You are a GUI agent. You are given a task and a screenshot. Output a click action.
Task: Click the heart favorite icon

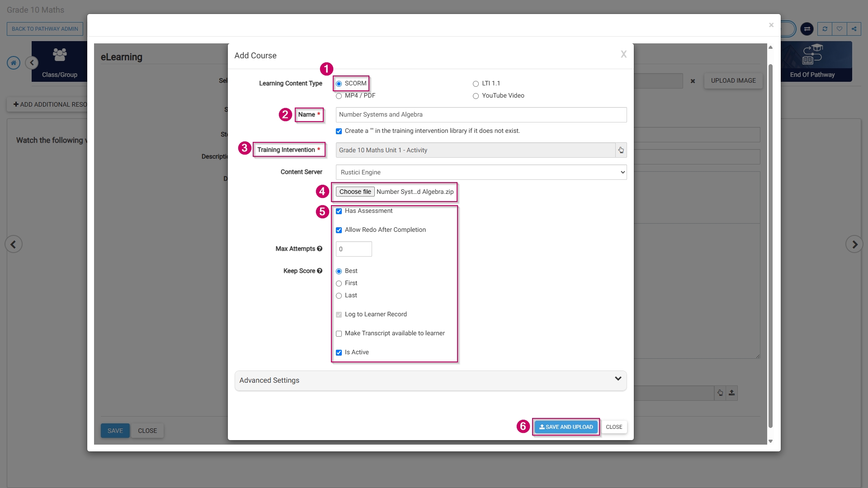pos(840,29)
